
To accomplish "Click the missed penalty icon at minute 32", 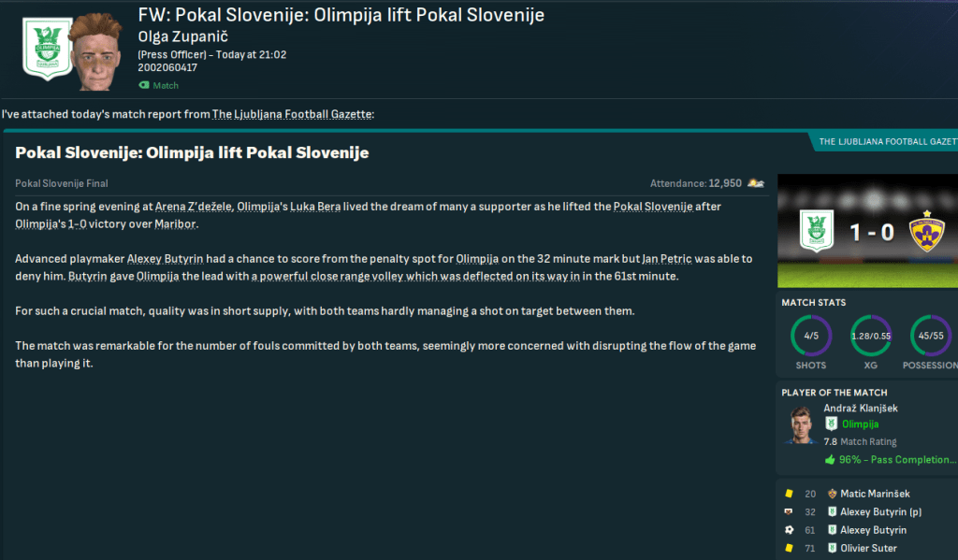I will (x=789, y=511).
